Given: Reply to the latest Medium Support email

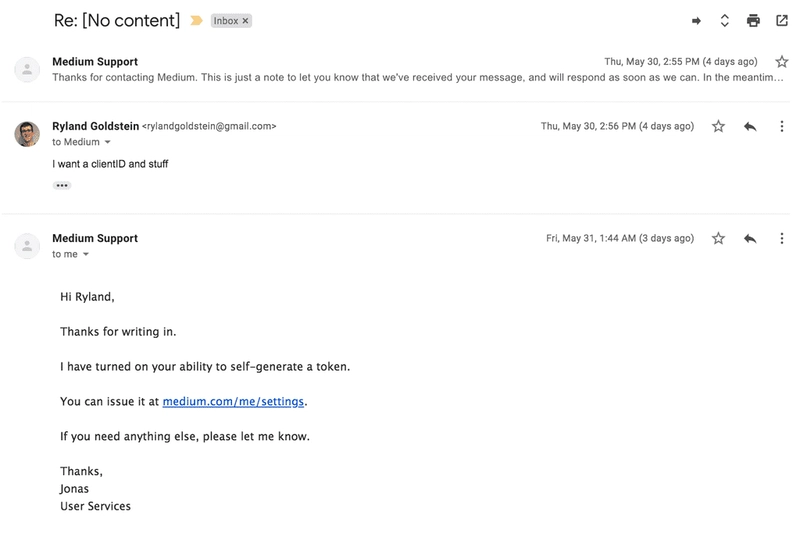Looking at the screenshot, I should coord(750,239).
